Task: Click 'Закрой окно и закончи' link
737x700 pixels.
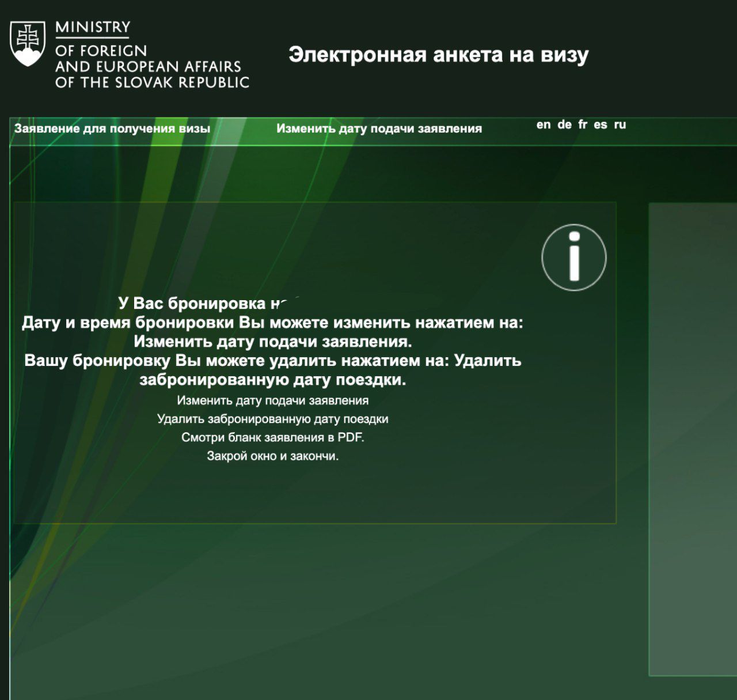Action: pos(272,456)
